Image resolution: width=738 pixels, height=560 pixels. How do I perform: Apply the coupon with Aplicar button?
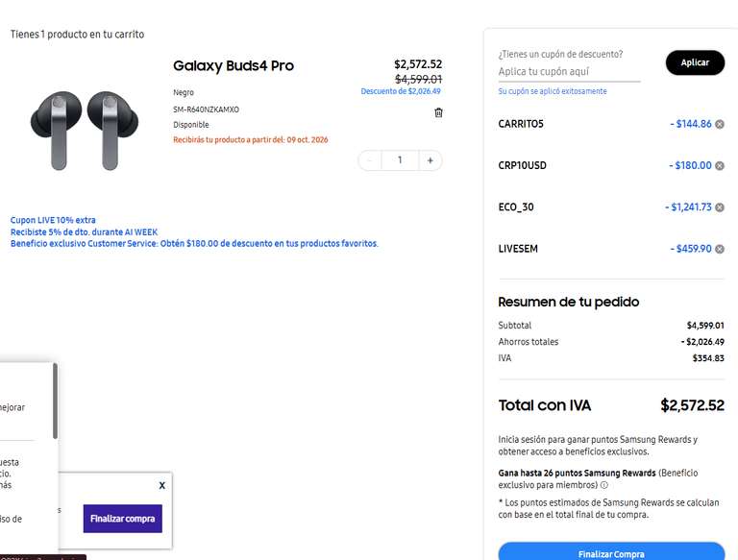[695, 62]
